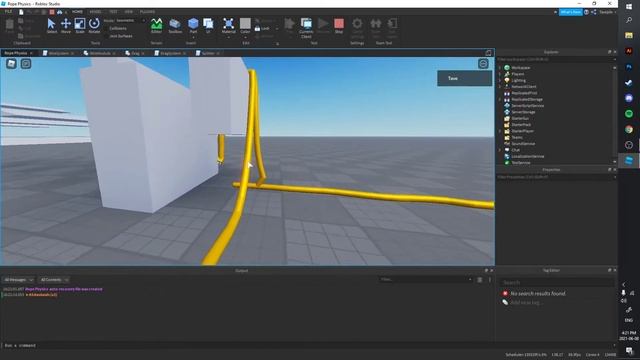This screenshot has height=360, width=640.
Task: Expand the Workspace tree node
Action: pos(500,68)
